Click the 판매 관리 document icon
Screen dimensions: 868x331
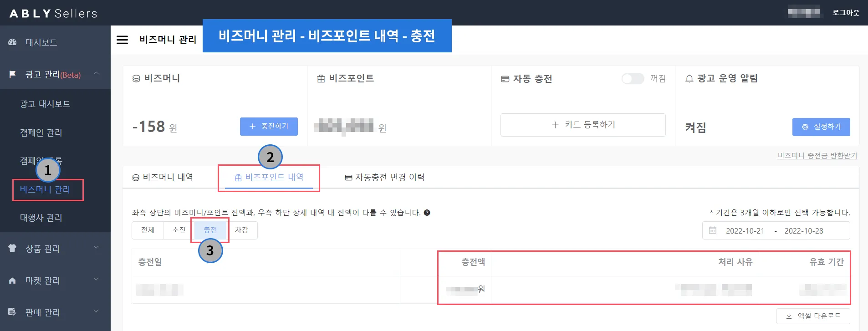tap(12, 312)
